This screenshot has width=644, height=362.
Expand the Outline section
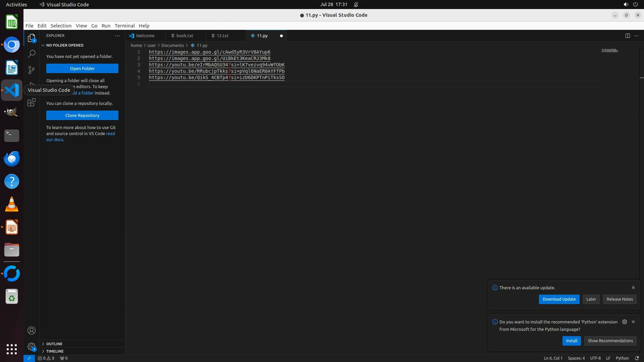tap(54, 344)
